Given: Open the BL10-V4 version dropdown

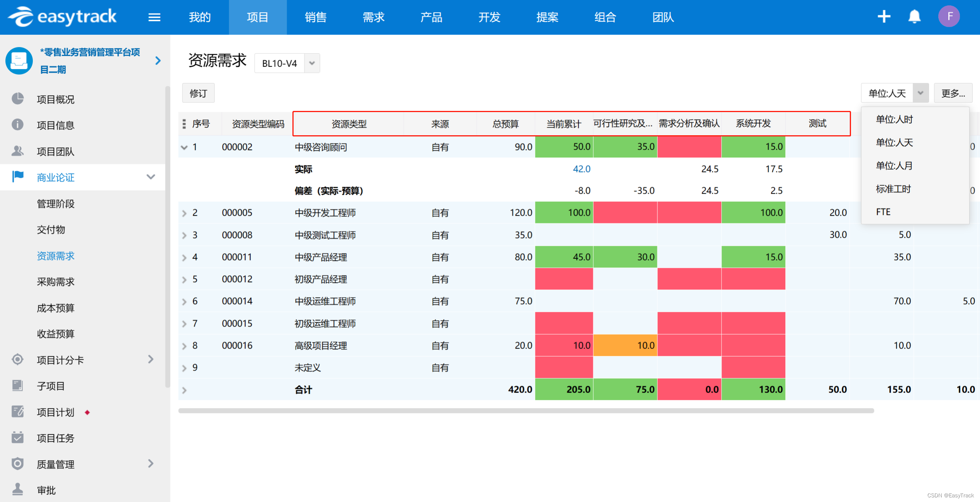Looking at the screenshot, I should [x=312, y=63].
